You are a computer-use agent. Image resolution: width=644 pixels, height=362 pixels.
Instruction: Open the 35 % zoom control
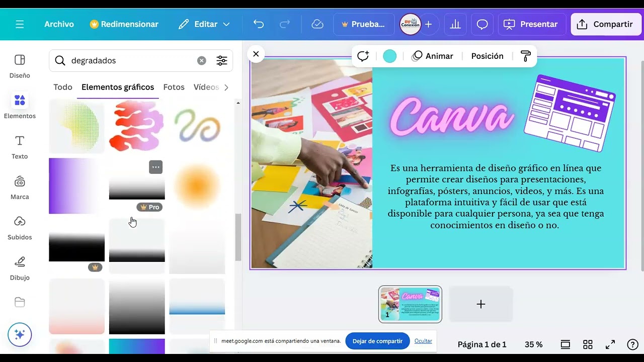tap(533, 344)
